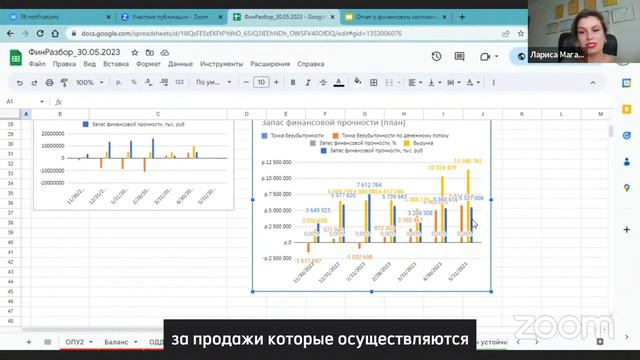Open the fill color picker
The image size is (640, 360).
pyautogui.click(x=358, y=82)
